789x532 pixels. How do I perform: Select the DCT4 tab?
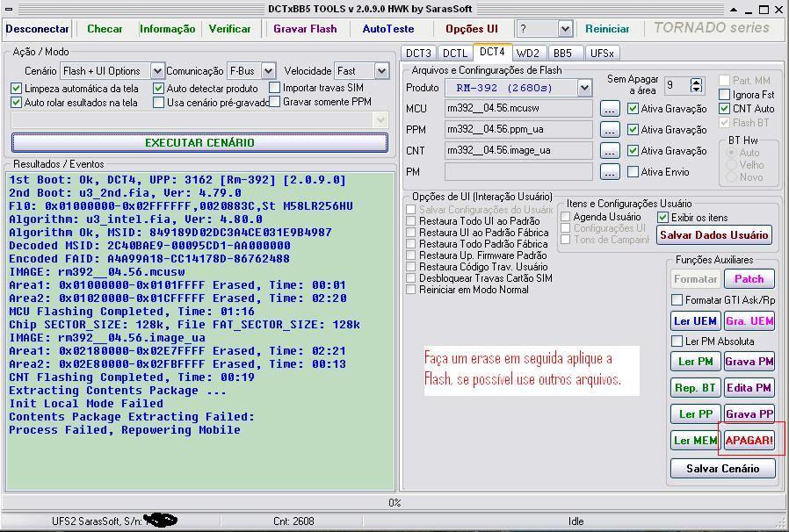[x=492, y=52]
